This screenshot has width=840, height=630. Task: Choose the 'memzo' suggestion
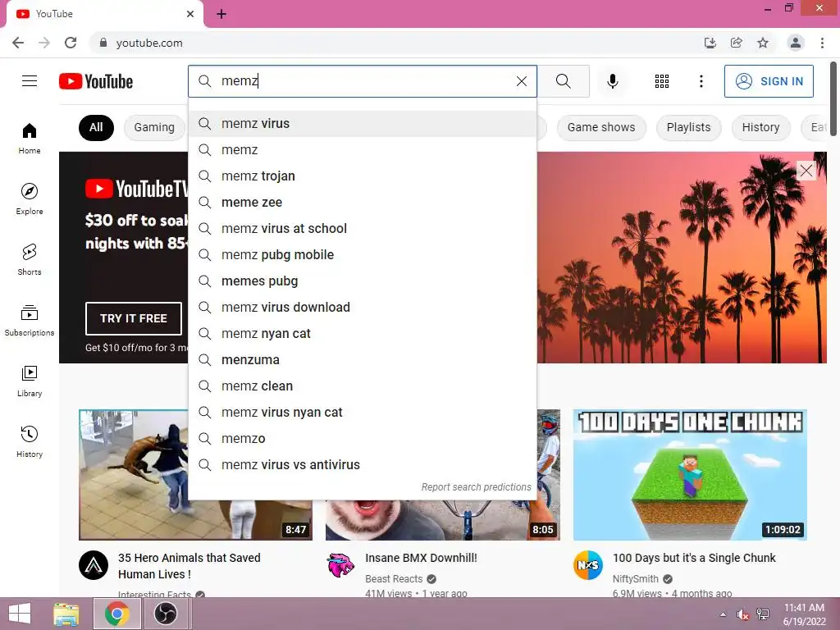coord(363,439)
